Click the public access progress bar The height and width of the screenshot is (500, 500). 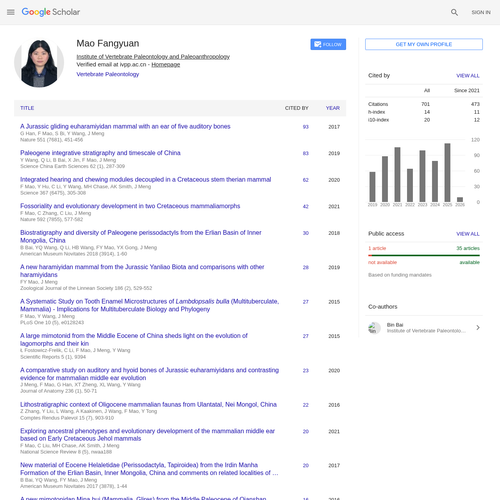coord(424,255)
